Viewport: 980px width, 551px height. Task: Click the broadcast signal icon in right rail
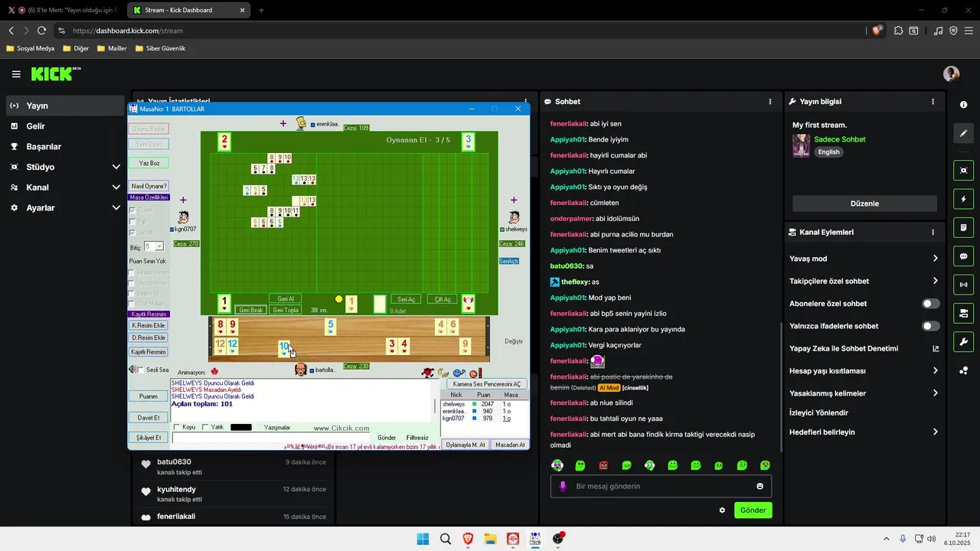coord(963,285)
